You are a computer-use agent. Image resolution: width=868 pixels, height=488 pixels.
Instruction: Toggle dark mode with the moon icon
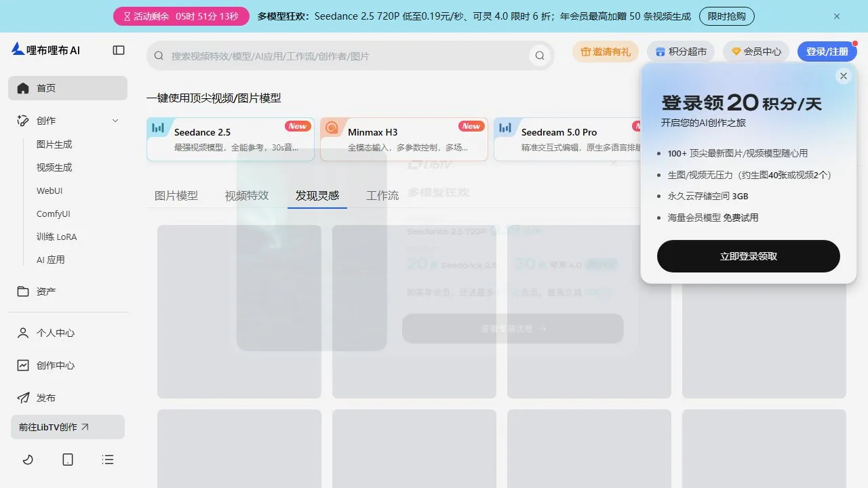tap(28, 460)
